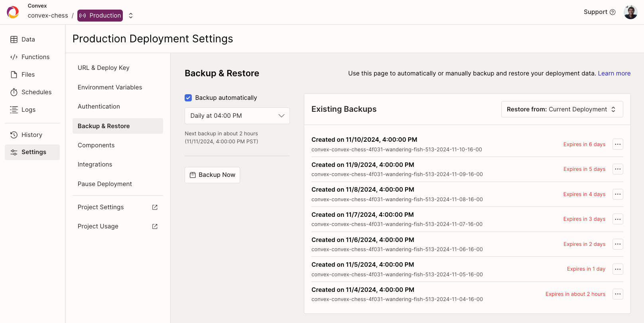Click 'Created on 11/4/2024, 4:00:00 PM' text
The image size is (644, 323).
363,290
